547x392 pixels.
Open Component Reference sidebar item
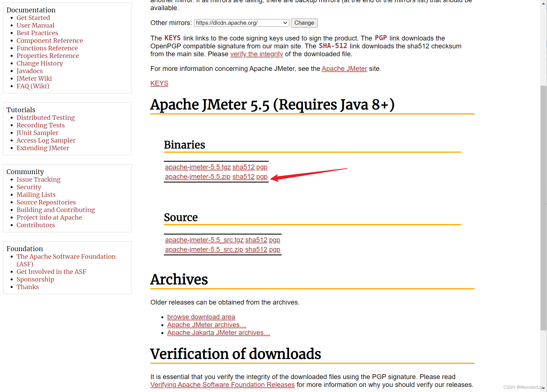(49, 40)
